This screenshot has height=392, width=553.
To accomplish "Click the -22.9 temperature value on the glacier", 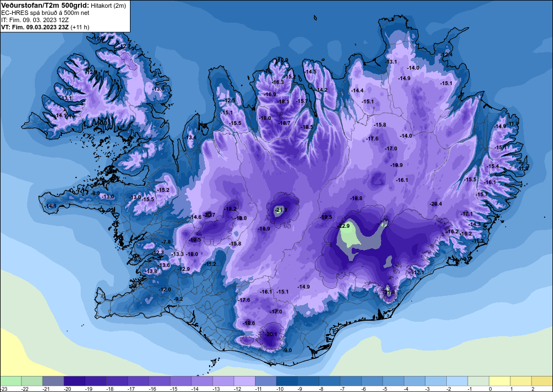I will pos(343,226).
